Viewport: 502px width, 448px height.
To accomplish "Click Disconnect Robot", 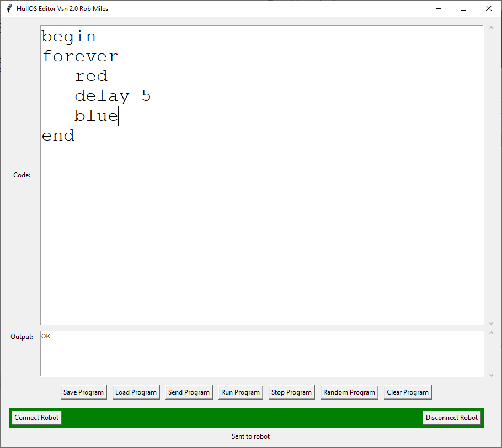I will tap(451, 418).
